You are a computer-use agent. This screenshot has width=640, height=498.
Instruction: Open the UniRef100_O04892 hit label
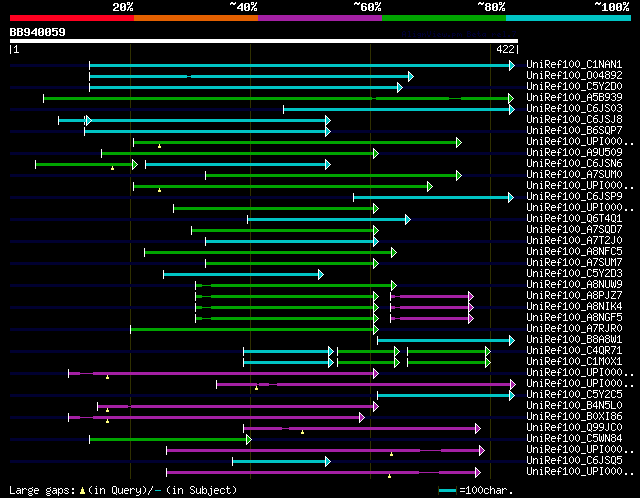coord(574,75)
